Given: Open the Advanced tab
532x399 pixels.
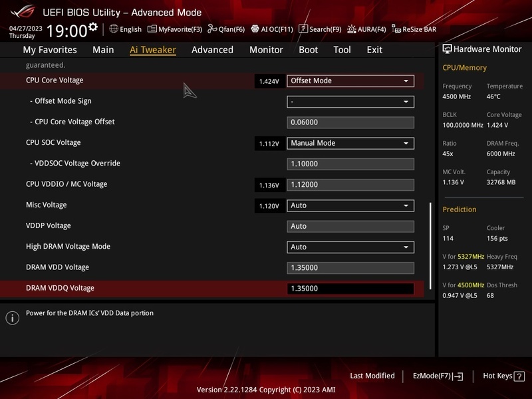Looking at the screenshot, I should coord(212,50).
